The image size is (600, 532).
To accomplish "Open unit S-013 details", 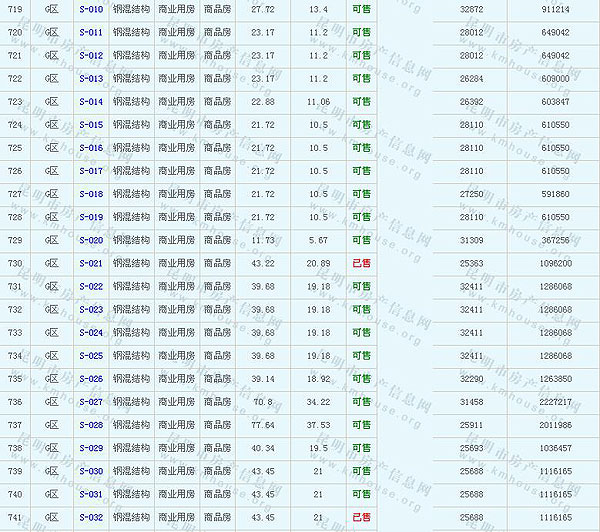I will [90, 78].
